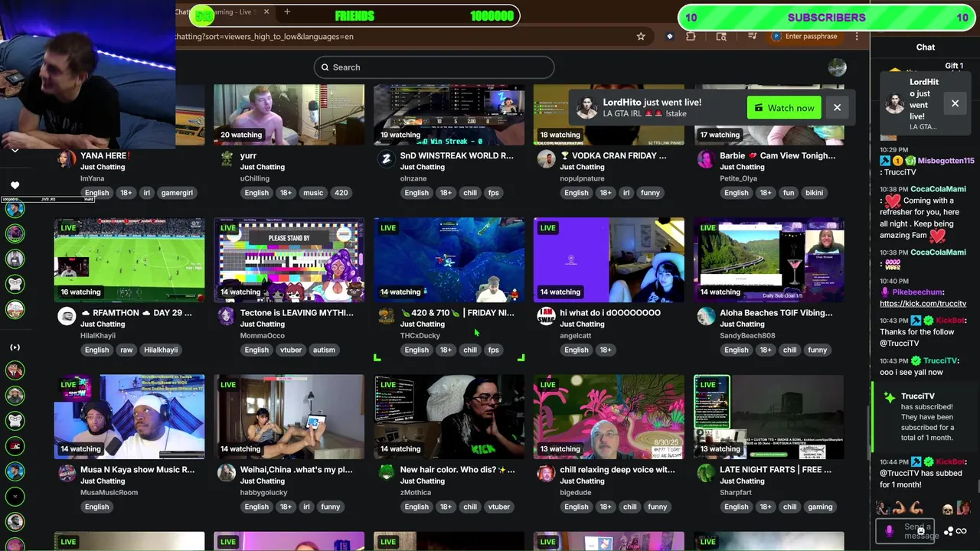
Task: Expand the sidebar with the chevron arrow
Action: point(15,151)
